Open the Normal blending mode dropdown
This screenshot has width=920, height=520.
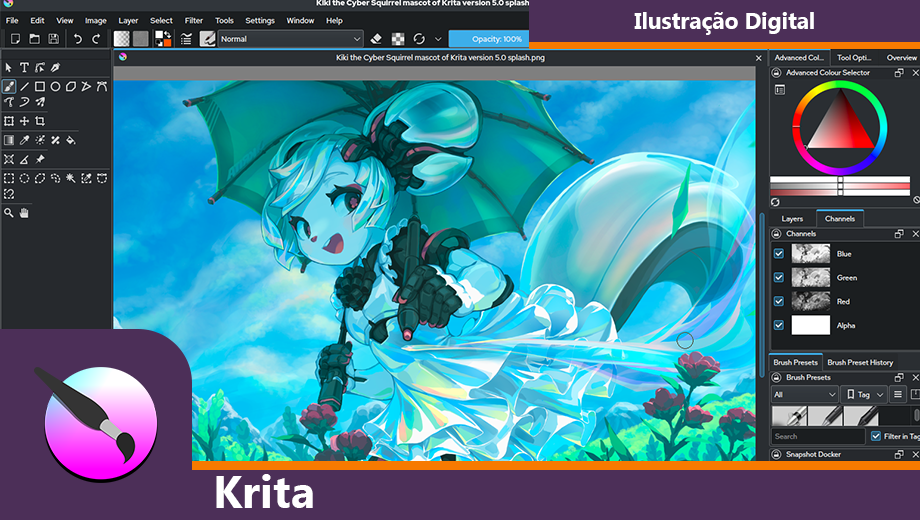tap(277, 39)
